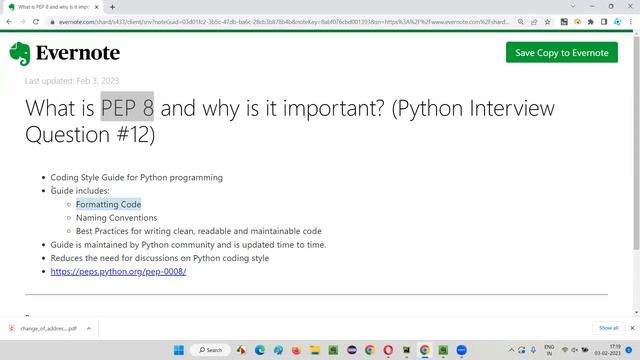Click the browser forward arrow

(22, 22)
